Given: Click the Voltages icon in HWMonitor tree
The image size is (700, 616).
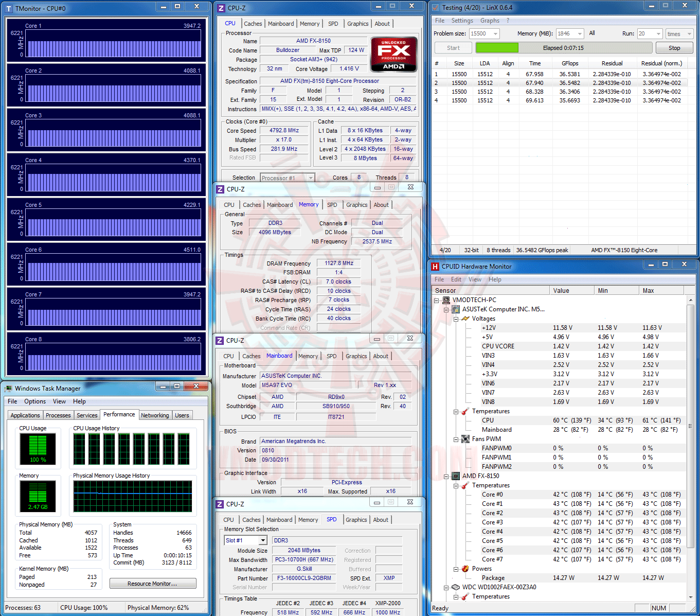Looking at the screenshot, I should tap(465, 319).
